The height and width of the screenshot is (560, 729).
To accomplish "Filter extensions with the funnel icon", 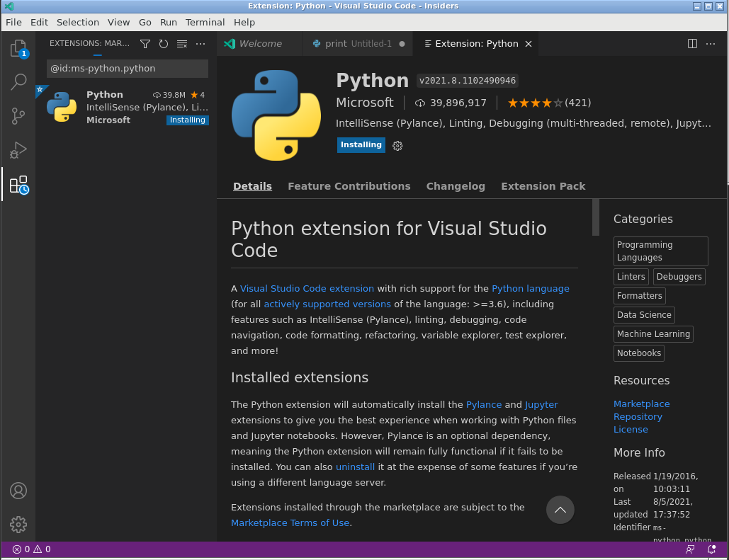I will 145,44.
